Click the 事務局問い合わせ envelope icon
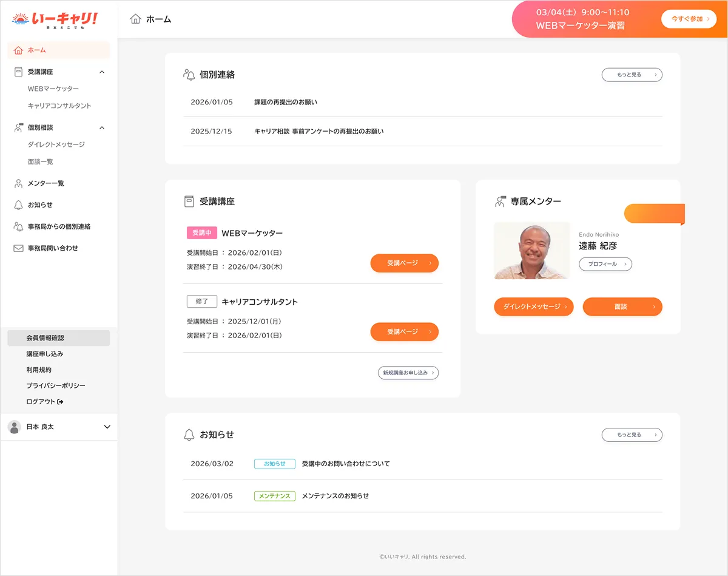The height and width of the screenshot is (576, 728). click(x=18, y=248)
